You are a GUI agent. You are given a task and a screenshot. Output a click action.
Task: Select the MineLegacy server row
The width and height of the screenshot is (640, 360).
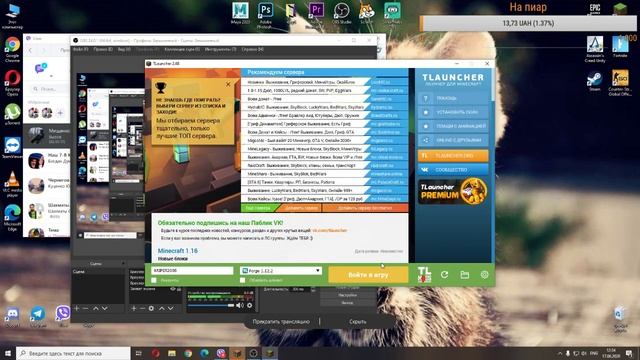click(324, 149)
